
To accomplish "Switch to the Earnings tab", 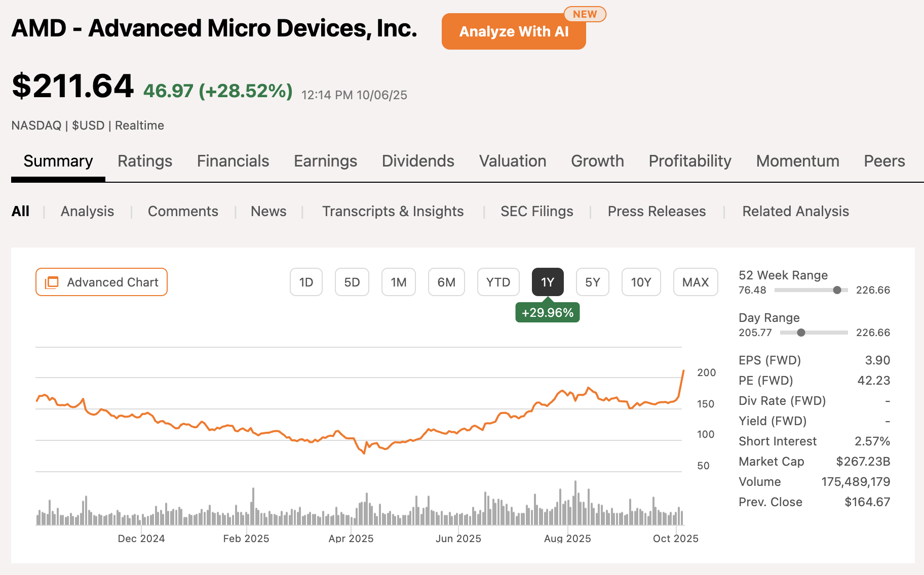I will [325, 161].
